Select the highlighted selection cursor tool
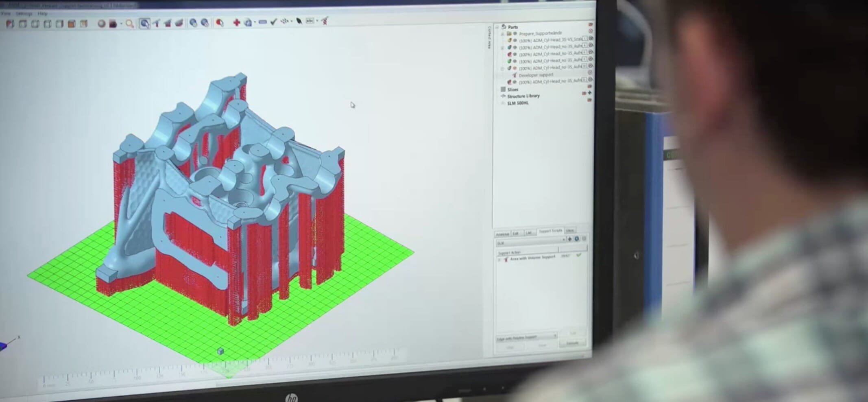The height and width of the screenshot is (402, 868). click(x=144, y=24)
